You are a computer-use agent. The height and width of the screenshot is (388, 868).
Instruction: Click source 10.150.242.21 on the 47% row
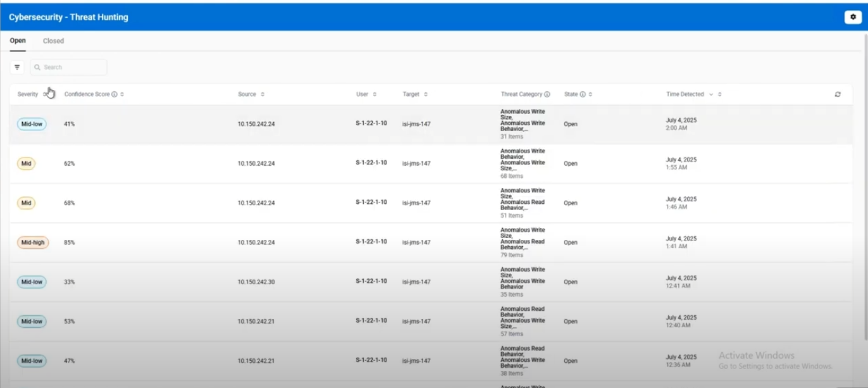[256, 361]
